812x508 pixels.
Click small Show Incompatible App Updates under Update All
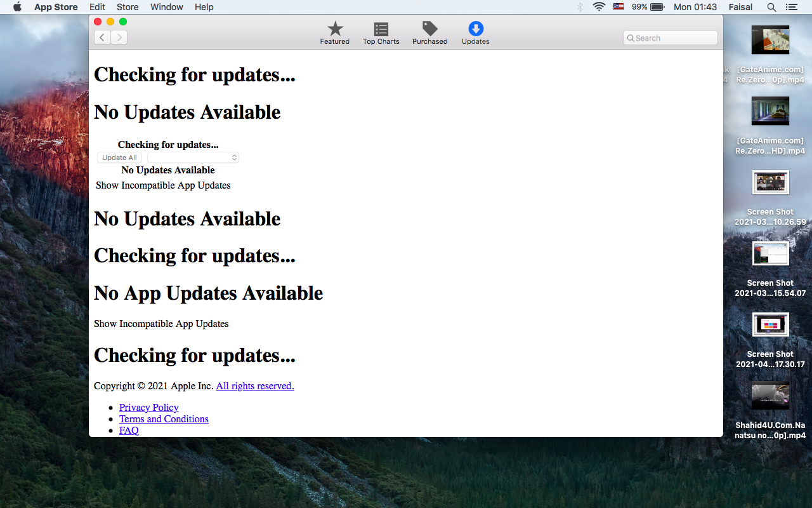(x=163, y=185)
